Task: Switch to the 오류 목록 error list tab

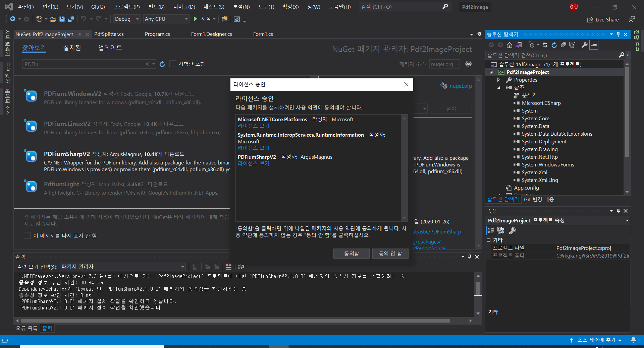Action: [x=26, y=328]
